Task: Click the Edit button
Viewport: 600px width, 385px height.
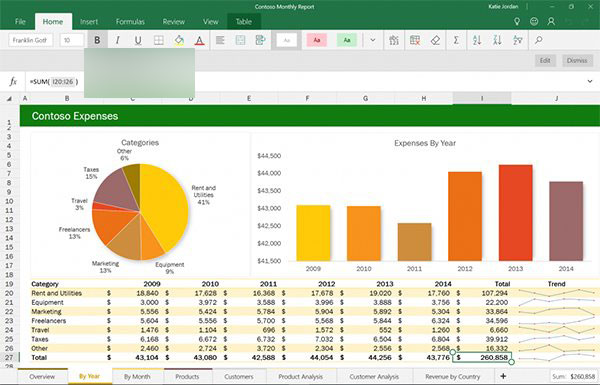Action: pyautogui.click(x=545, y=60)
